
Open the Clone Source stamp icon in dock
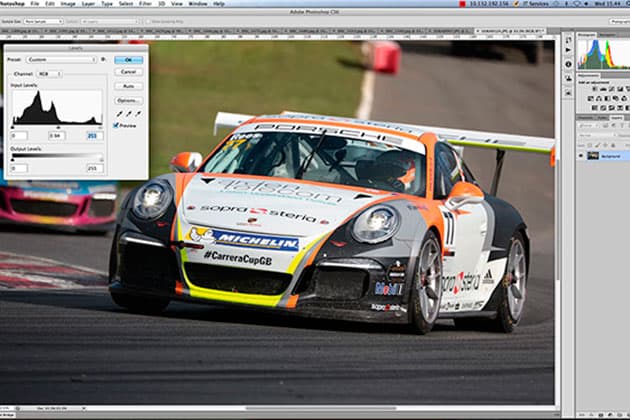pyautogui.click(x=569, y=78)
